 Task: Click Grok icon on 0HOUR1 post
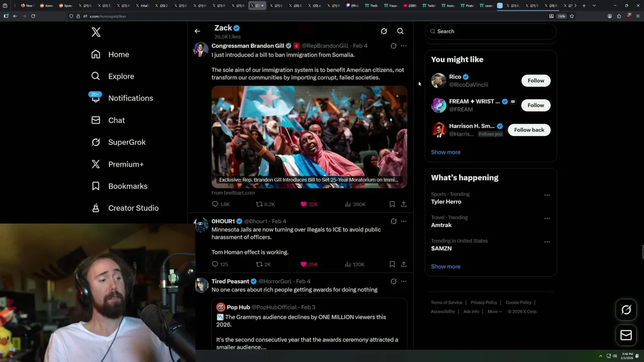click(x=393, y=221)
